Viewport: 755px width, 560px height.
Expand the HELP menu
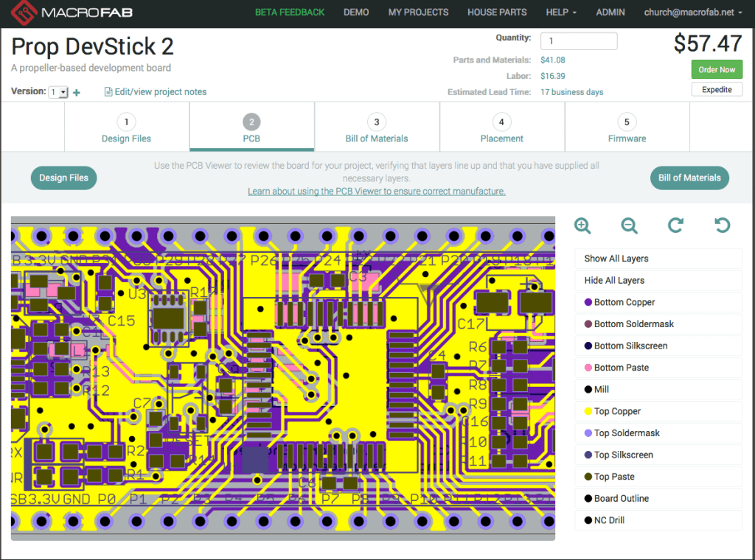click(x=561, y=13)
